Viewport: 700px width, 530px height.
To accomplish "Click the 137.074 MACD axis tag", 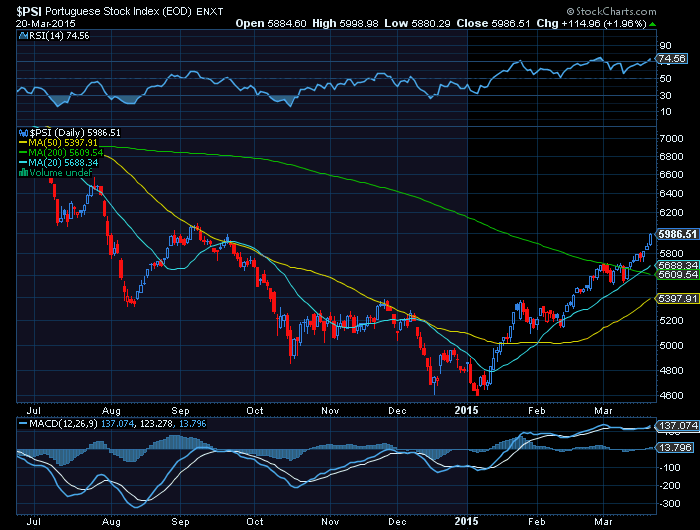I will (677, 426).
